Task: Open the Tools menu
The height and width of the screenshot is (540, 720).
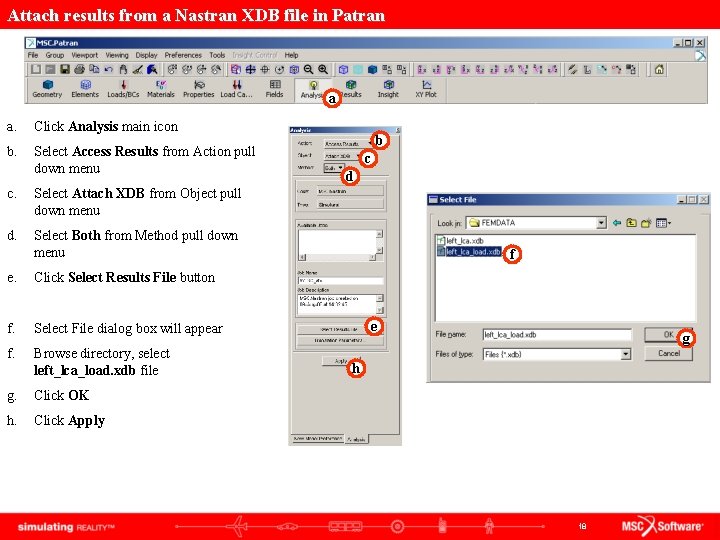Action: pos(217,55)
